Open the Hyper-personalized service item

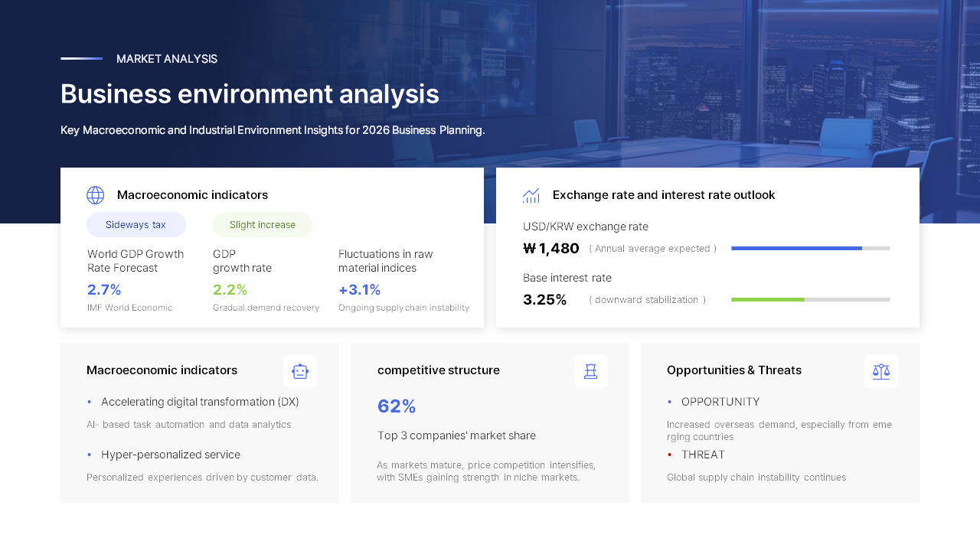coord(170,454)
